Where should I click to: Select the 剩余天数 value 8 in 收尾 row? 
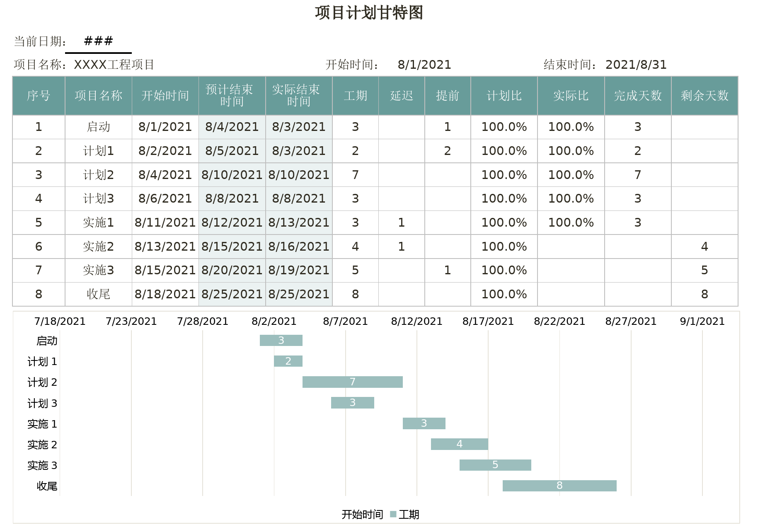point(705,294)
